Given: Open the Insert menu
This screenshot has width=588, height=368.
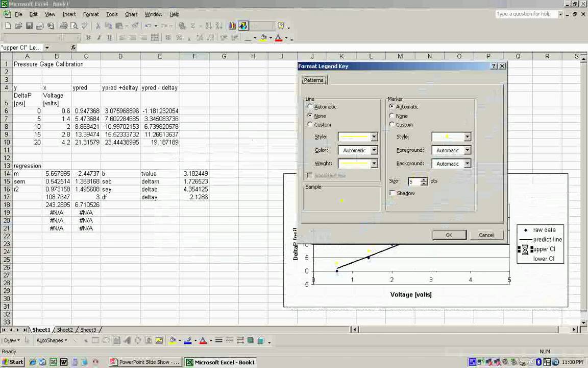Looking at the screenshot, I should click(x=69, y=14).
